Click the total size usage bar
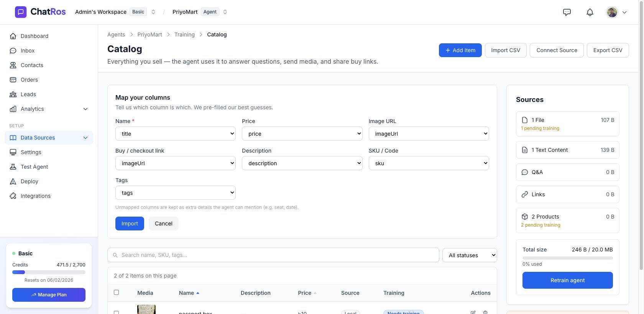644x314 pixels. 568,258
